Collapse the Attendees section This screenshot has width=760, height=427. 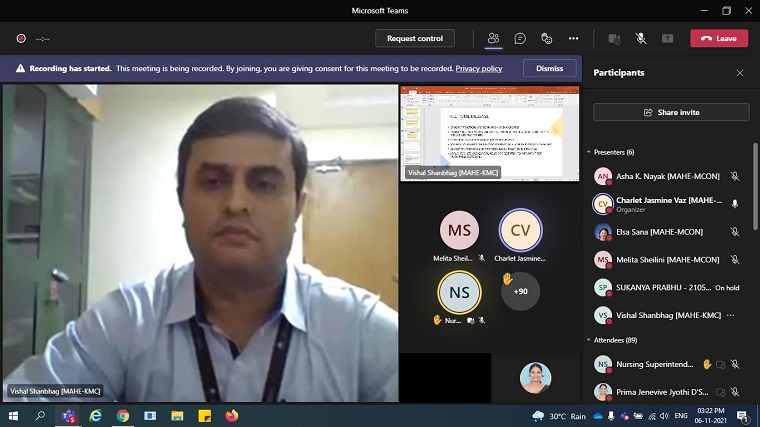tap(589, 340)
